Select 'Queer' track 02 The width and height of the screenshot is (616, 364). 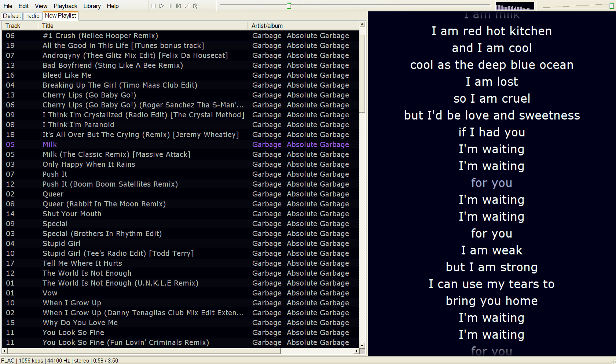[x=180, y=194]
